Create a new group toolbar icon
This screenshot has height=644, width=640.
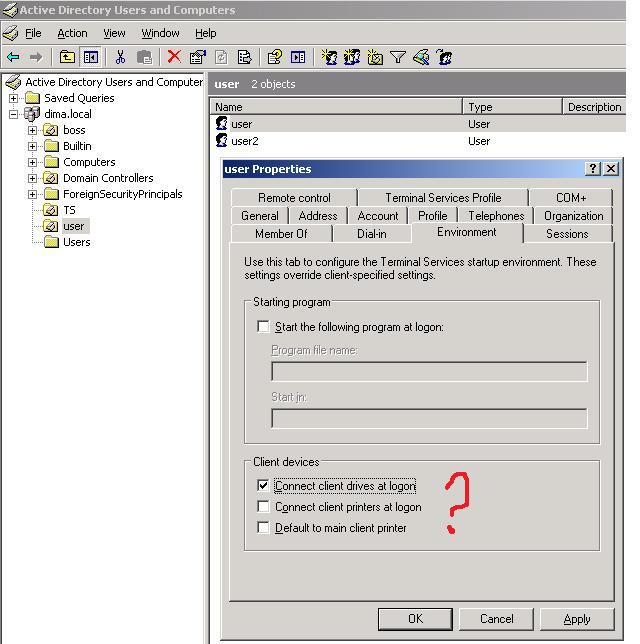coord(352,57)
